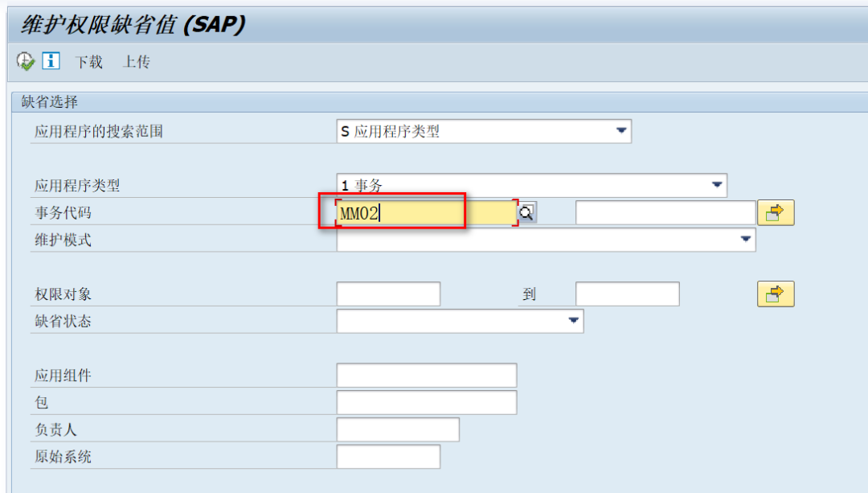The height and width of the screenshot is (493, 868).
Task: Click the 权限对象 from input field
Action: click(388, 294)
